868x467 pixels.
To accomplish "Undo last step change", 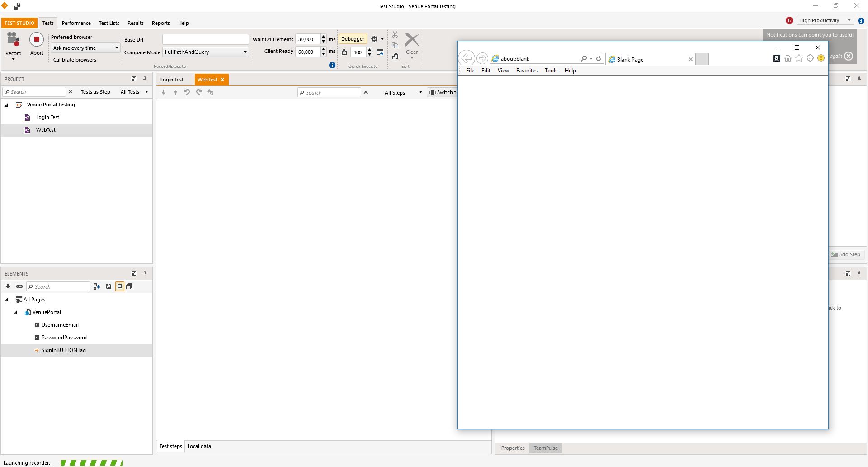I will pyautogui.click(x=187, y=92).
